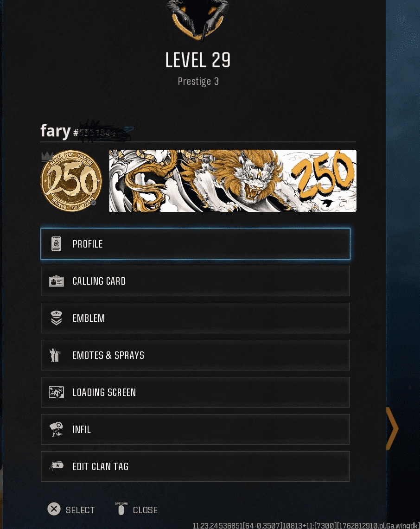Open Edit Clan Tag
Image resolution: width=420 pixels, height=529 pixels.
tap(195, 466)
